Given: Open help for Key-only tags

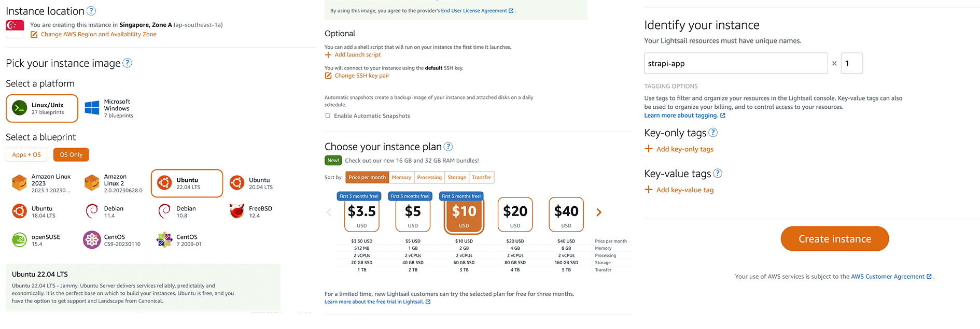Looking at the screenshot, I should point(713,133).
